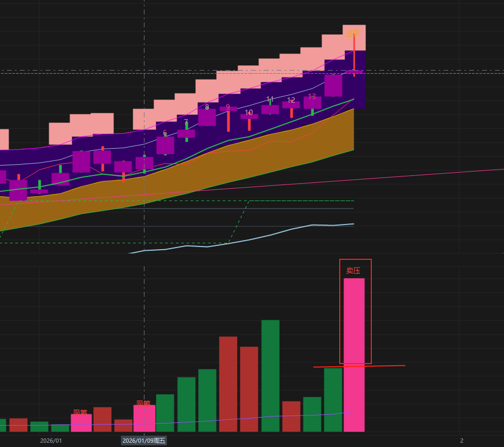
Task: Click the long upper wick of the last candle
Action: (354, 53)
